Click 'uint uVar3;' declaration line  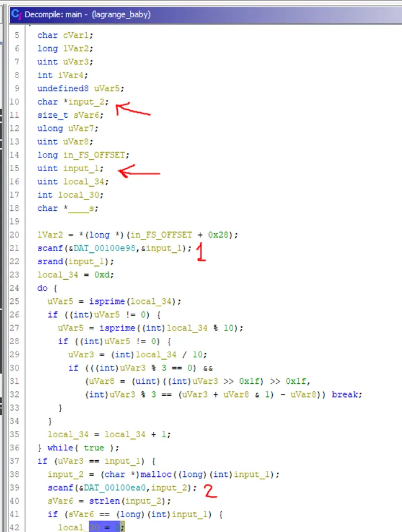65,61
